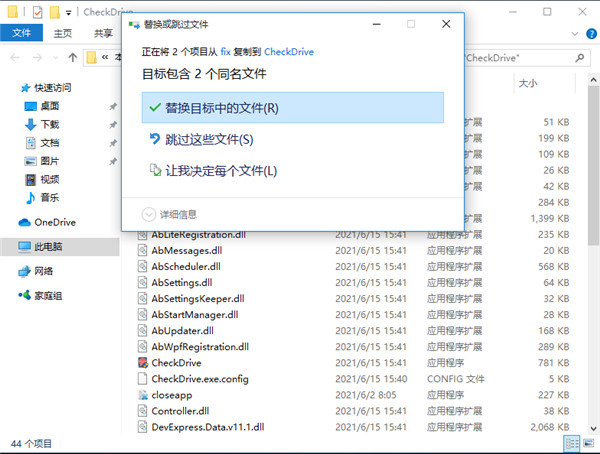The height and width of the screenshot is (454, 600).
Task: Select 此电脑 in the navigation pane
Action: tap(60, 247)
